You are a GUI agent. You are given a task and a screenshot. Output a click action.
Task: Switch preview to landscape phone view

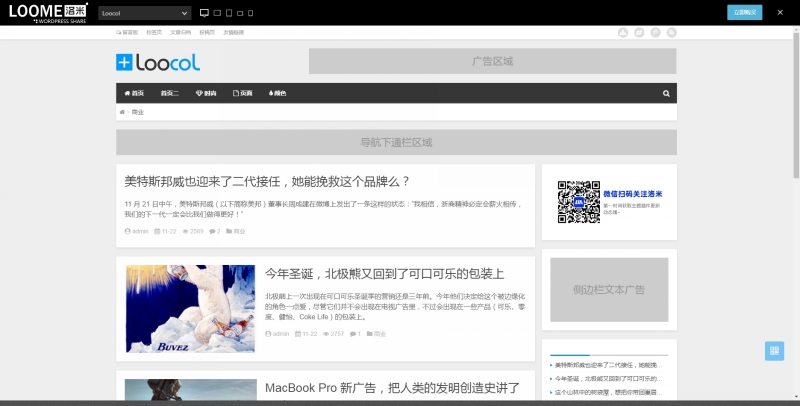[240, 13]
